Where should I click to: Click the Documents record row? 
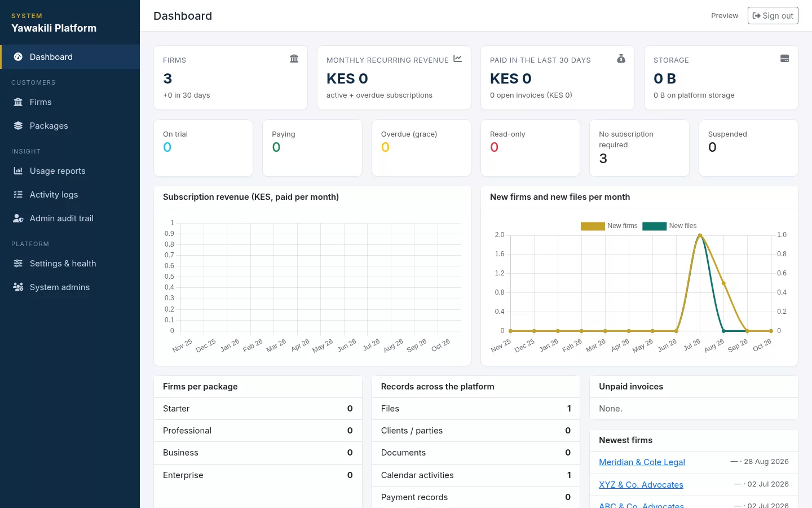click(476, 453)
